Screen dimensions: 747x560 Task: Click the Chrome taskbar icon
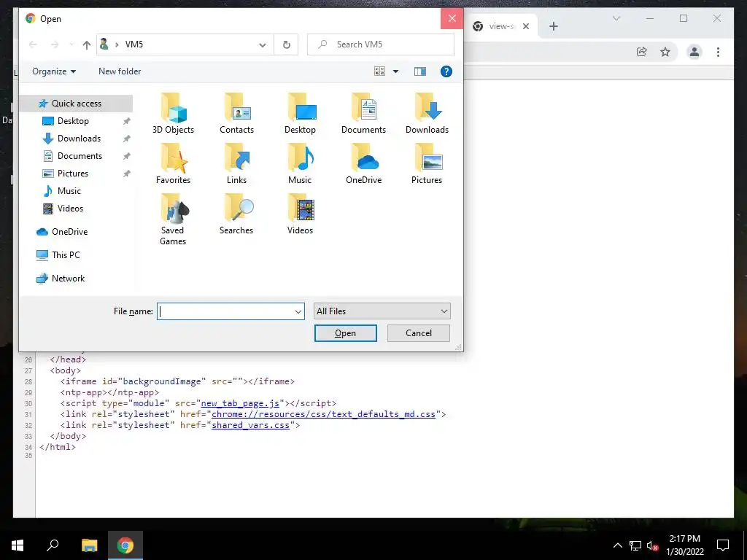click(x=125, y=545)
